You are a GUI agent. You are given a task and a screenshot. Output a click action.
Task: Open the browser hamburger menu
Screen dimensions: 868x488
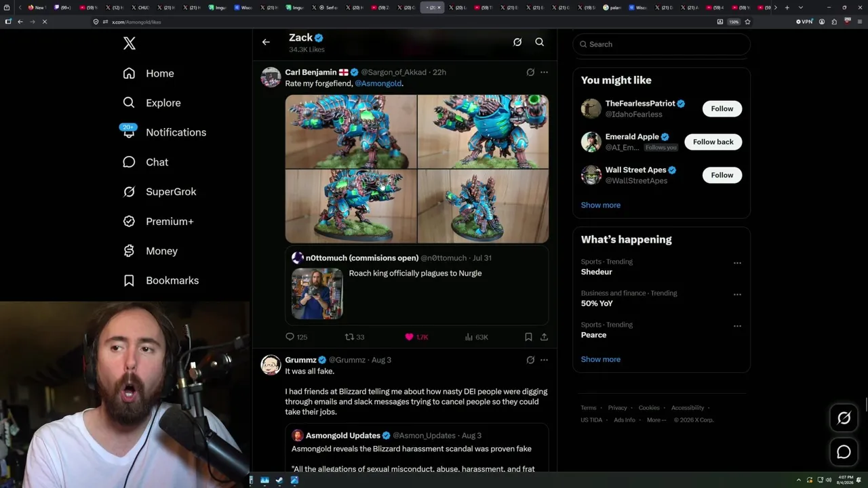tap(859, 22)
